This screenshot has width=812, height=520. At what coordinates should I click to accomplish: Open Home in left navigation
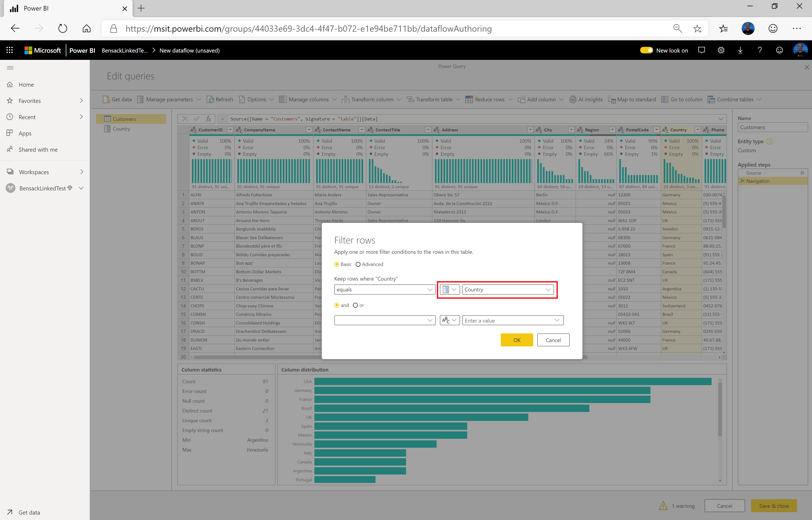[x=26, y=84]
